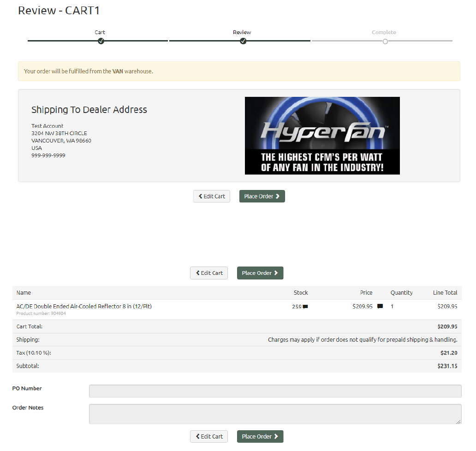Click Edit Cart button above the item table
The height and width of the screenshot is (451, 476).
tap(209, 273)
